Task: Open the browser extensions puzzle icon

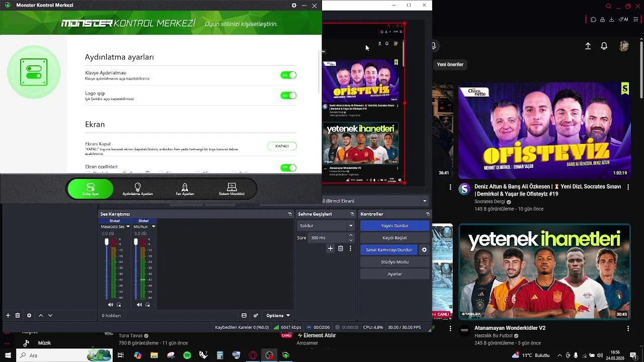Action: tap(593, 20)
